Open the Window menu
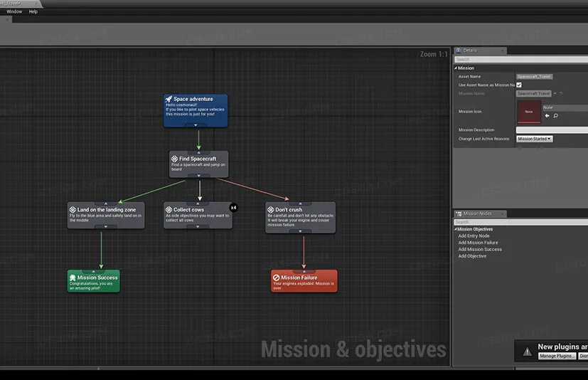588x380 pixels. point(14,11)
